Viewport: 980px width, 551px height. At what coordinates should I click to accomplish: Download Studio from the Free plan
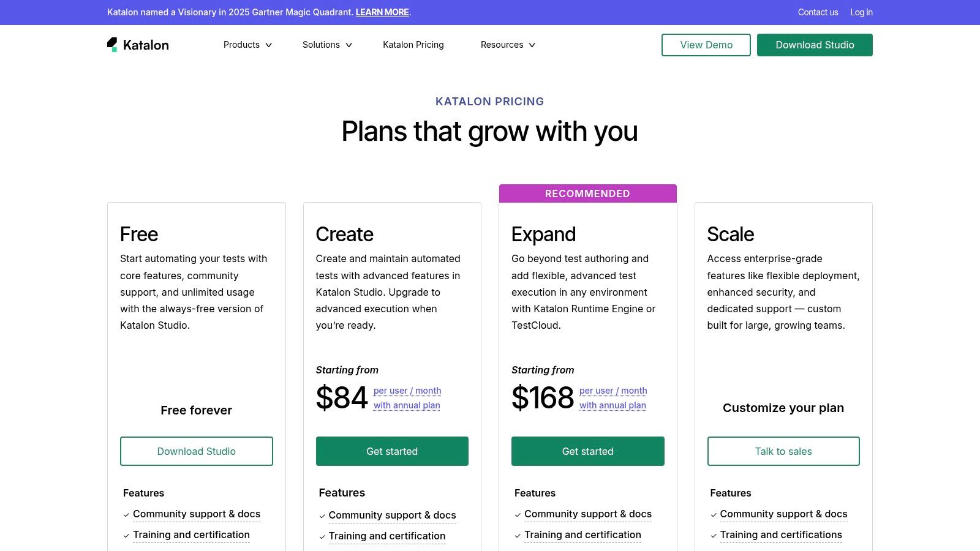(196, 451)
